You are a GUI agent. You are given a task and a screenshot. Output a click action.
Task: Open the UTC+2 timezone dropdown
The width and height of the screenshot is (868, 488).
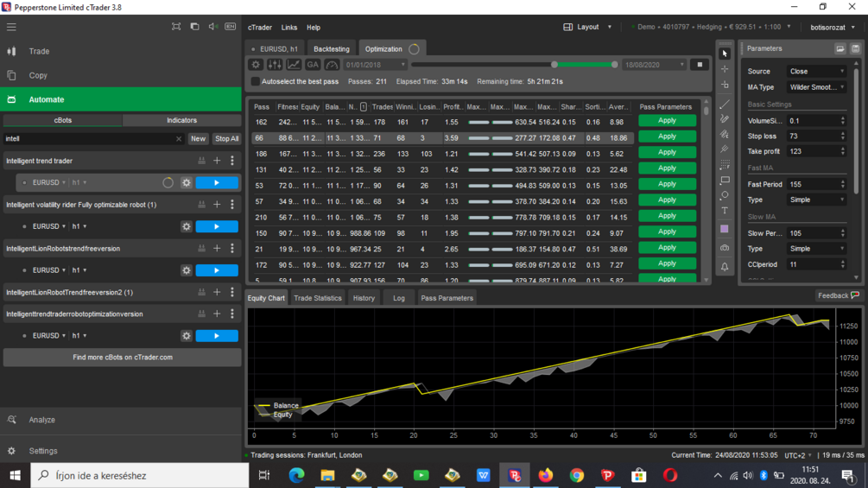(x=798, y=455)
